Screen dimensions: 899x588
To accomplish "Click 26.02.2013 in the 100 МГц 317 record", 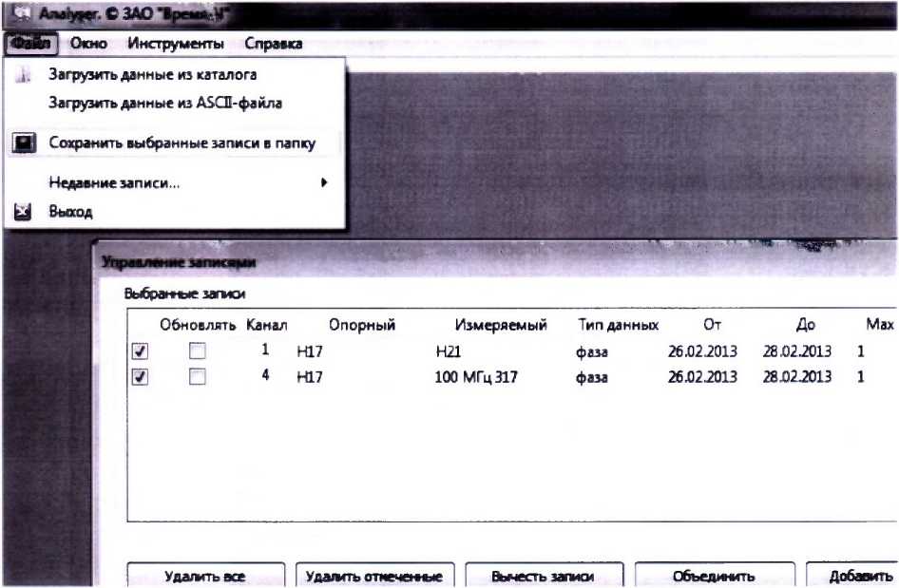I will pyautogui.click(x=702, y=376).
